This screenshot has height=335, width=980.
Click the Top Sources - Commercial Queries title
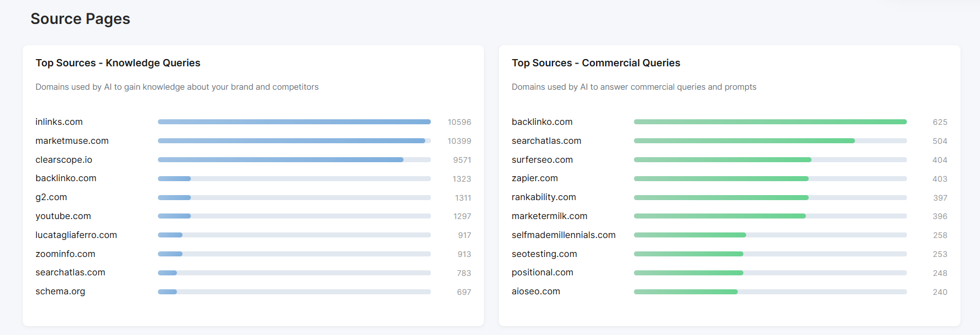click(x=596, y=63)
